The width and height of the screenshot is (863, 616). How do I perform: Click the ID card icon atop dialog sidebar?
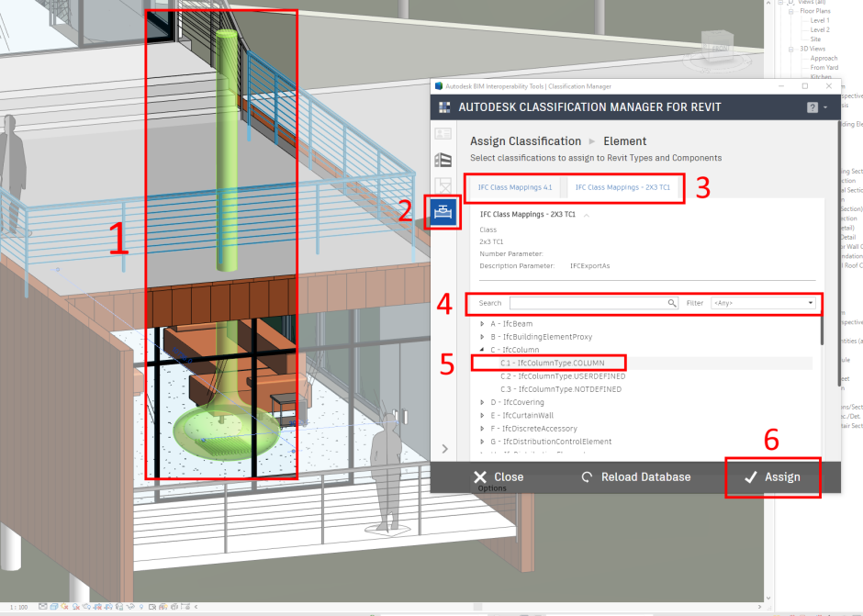pyautogui.click(x=444, y=136)
